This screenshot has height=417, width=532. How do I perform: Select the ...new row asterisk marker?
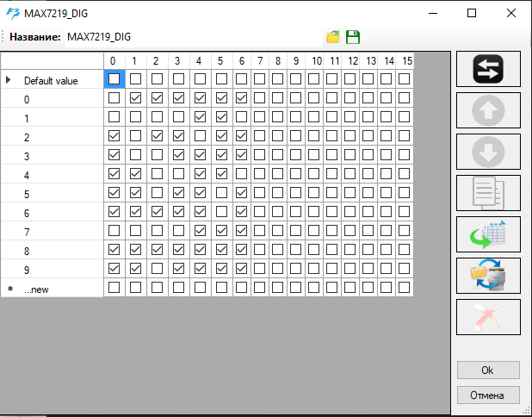10,289
